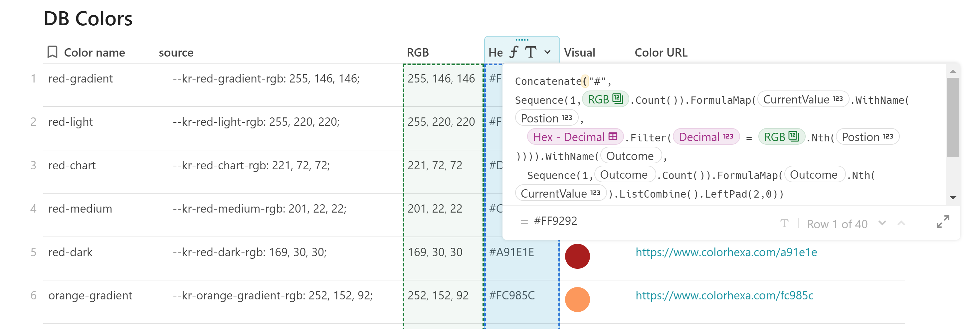Go to next row using the down chevron

coord(882,223)
